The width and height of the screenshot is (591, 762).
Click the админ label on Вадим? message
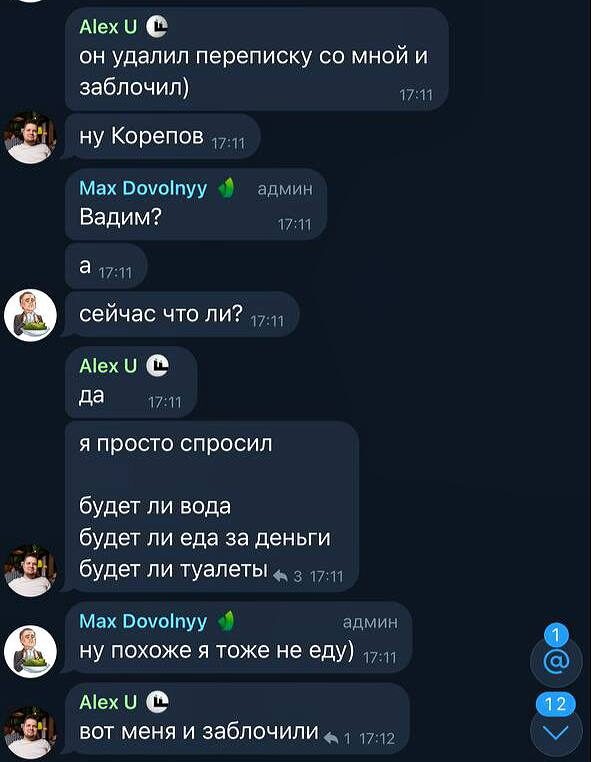285,189
